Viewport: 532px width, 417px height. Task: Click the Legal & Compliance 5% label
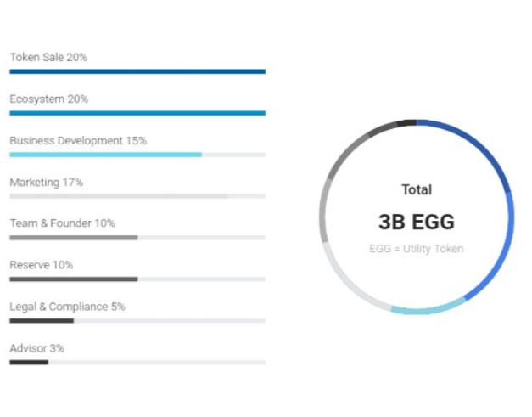tap(67, 307)
